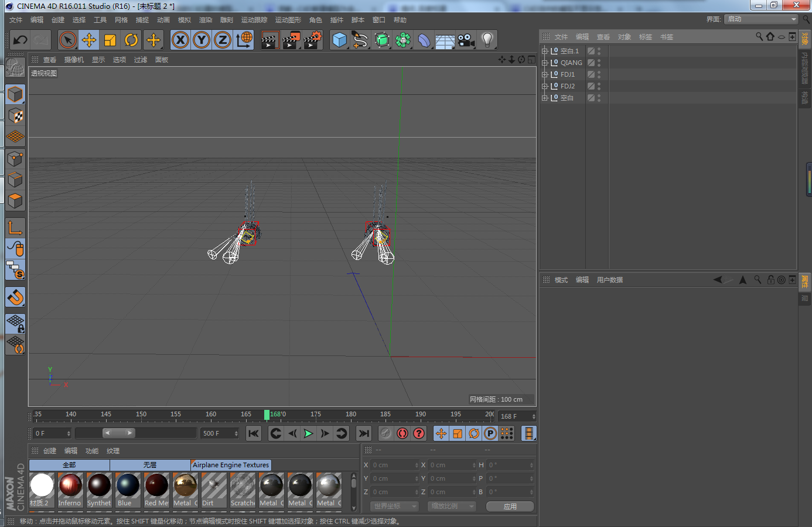Click the render to picture viewer icon
The width and height of the screenshot is (812, 527).
tap(291, 40)
